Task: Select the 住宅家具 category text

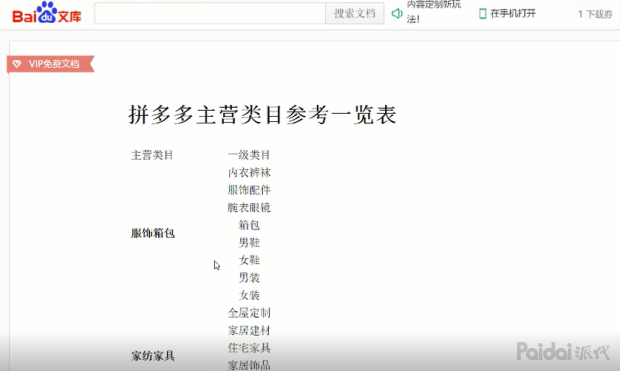Action: pyautogui.click(x=249, y=348)
